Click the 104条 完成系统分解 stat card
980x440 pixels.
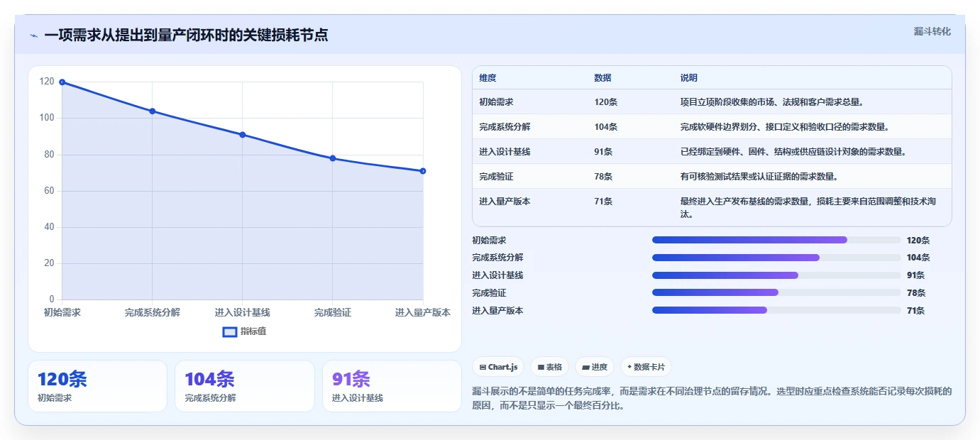pyautogui.click(x=245, y=386)
